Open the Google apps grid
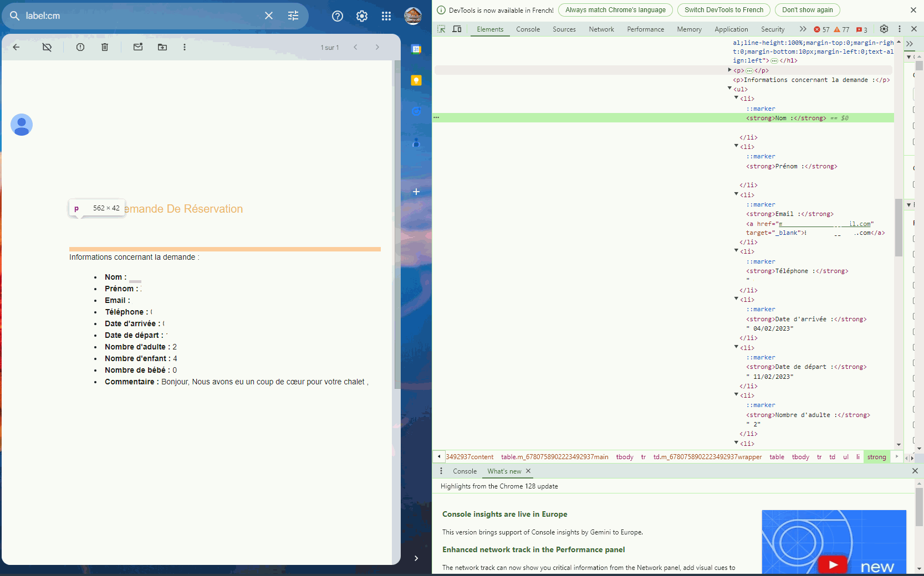 click(x=386, y=16)
